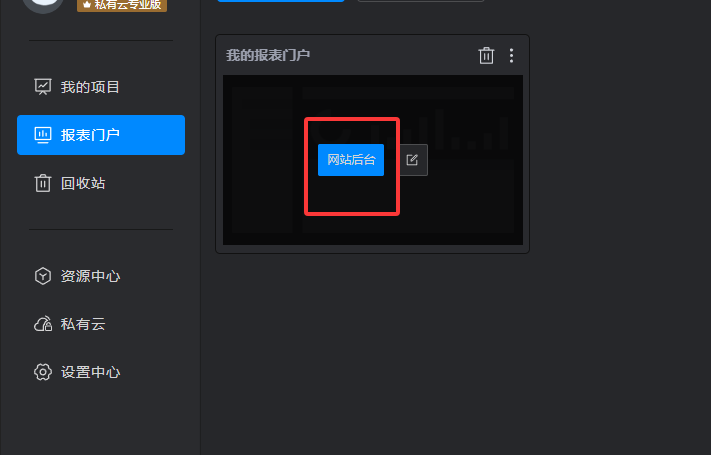Open the 私有云 sidebar label
The width and height of the screenshot is (711, 455).
(x=83, y=324)
